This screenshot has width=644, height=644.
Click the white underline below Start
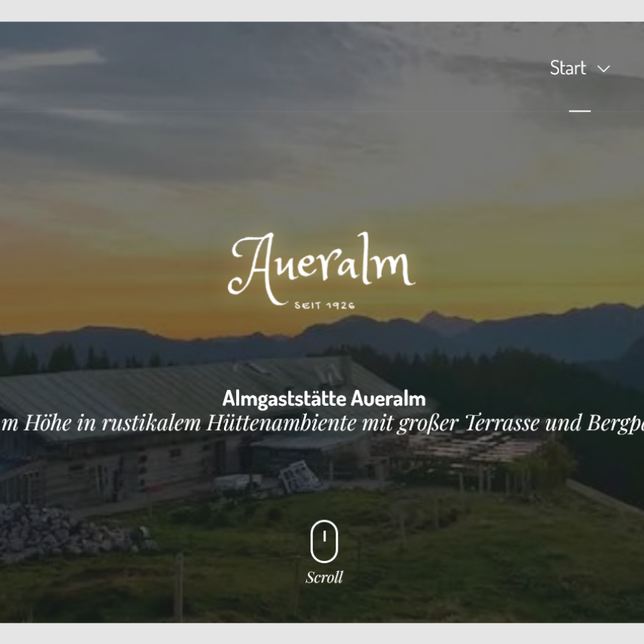click(x=580, y=111)
